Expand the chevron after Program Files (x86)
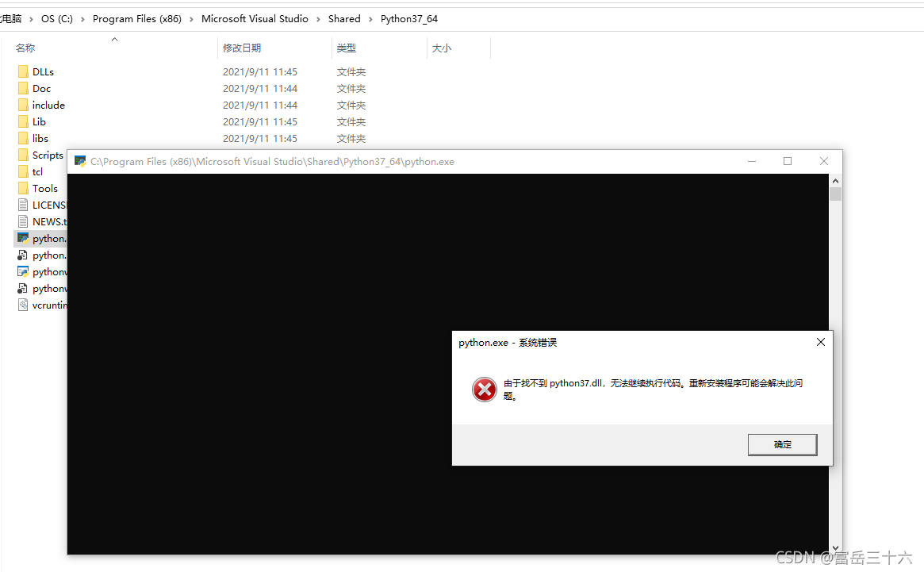 [191, 20]
